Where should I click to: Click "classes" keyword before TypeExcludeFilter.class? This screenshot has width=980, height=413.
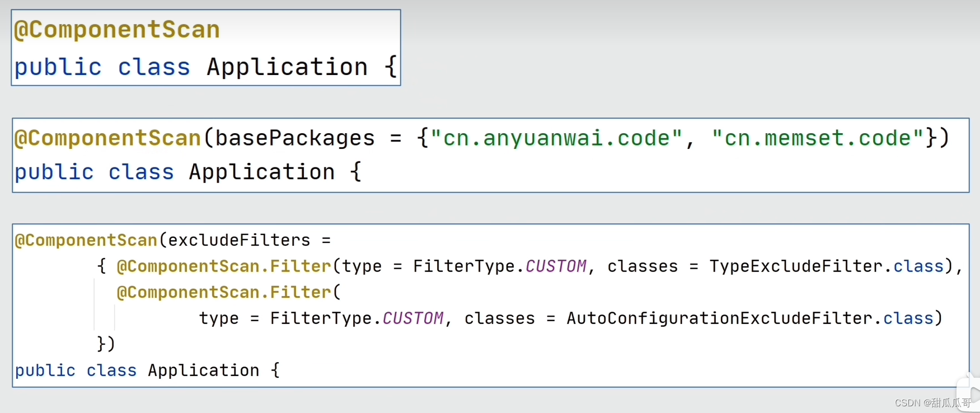click(643, 266)
